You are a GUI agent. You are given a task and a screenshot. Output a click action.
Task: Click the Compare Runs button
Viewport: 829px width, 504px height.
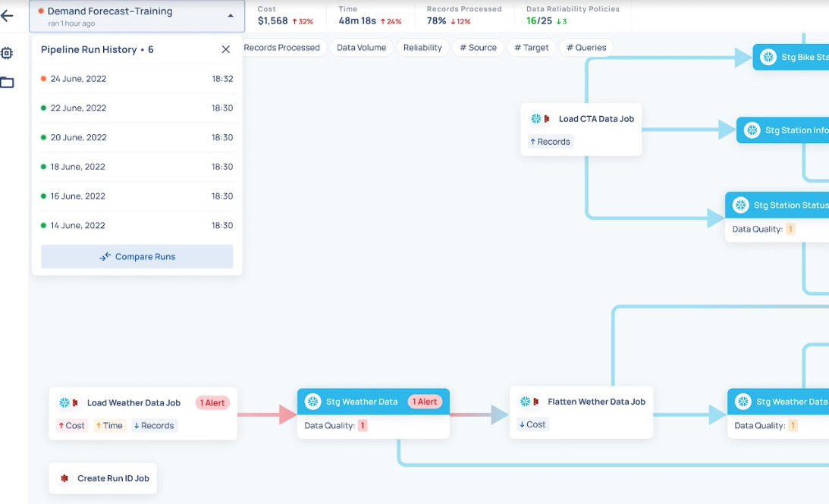137,256
